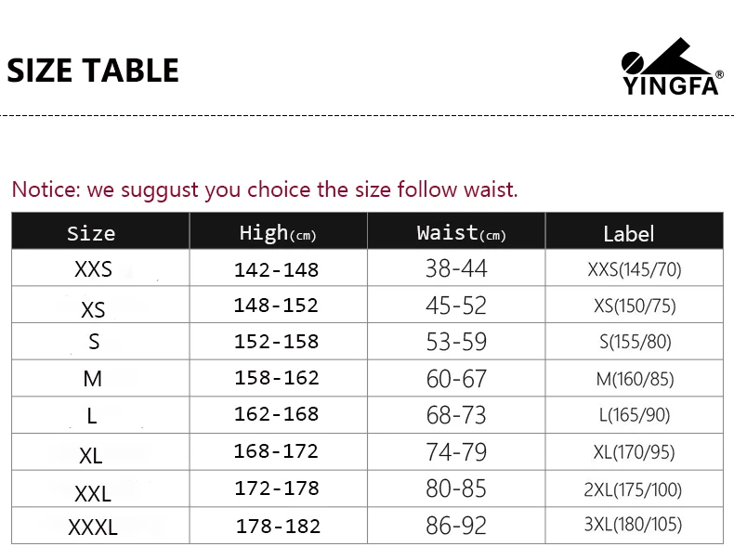
Task: Click the label 3XL(180/105)
Action: click(x=633, y=524)
